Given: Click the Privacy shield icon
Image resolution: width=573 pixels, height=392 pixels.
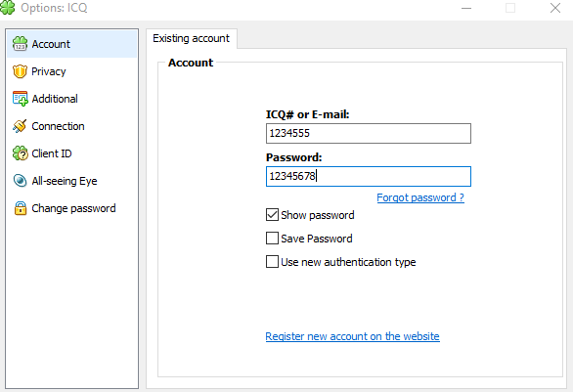Looking at the screenshot, I should [20, 71].
